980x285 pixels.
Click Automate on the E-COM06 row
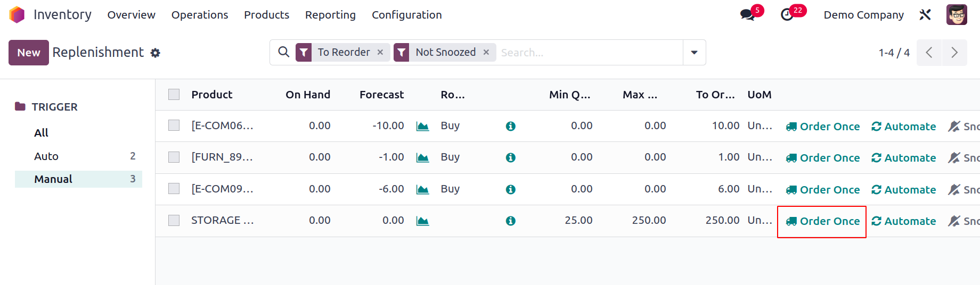tap(903, 127)
